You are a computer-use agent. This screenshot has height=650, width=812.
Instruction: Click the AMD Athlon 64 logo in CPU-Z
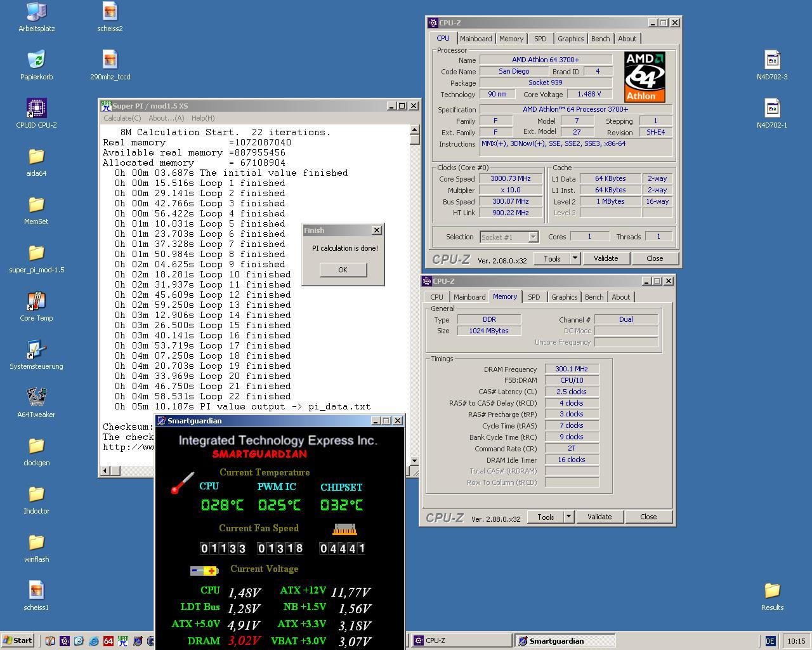(645, 77)
